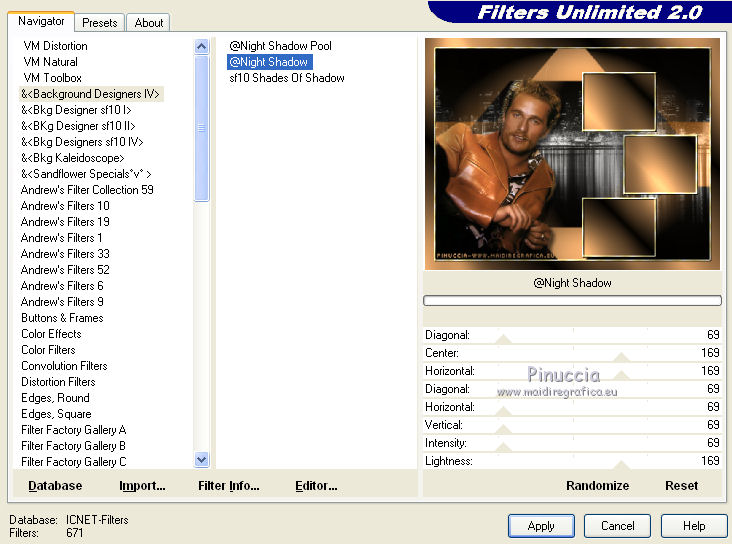Switch to the Navigator tab
This screenshot has height=544, width=732.
[x=41, y=21]
